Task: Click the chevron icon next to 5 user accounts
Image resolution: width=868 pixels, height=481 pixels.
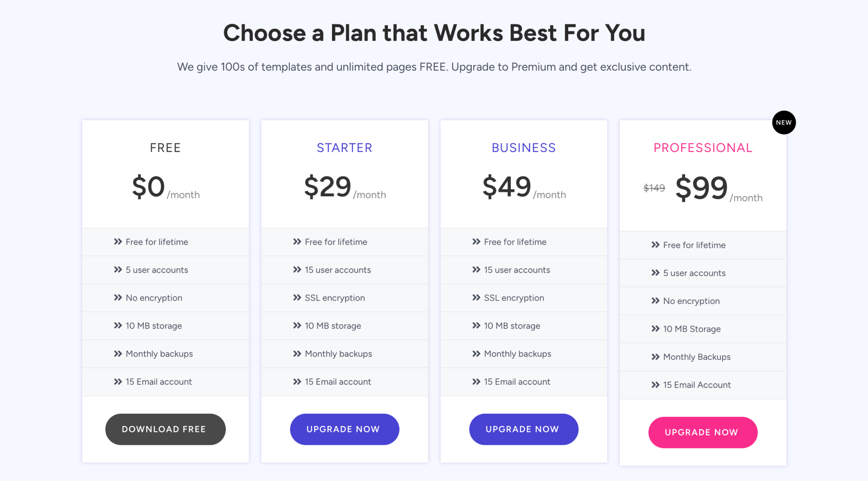Action: pyautogui.click(x=117, y=270)
